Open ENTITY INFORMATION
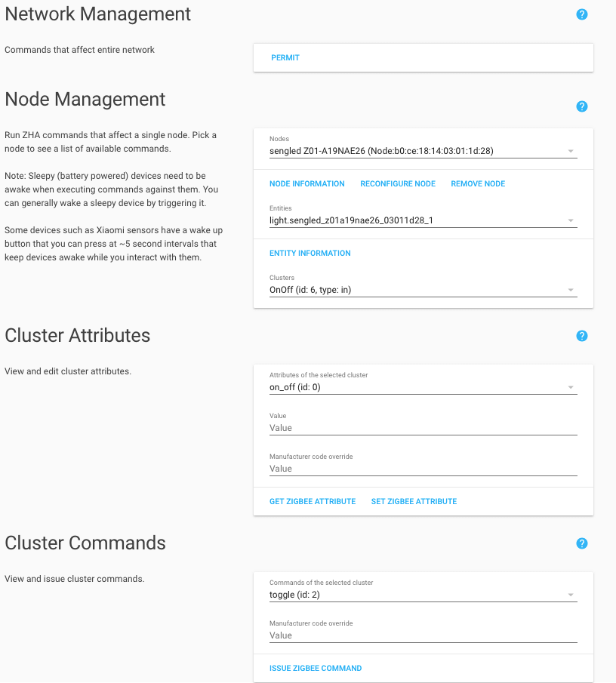This screenshot has width=616, height=683. point(310,253)
